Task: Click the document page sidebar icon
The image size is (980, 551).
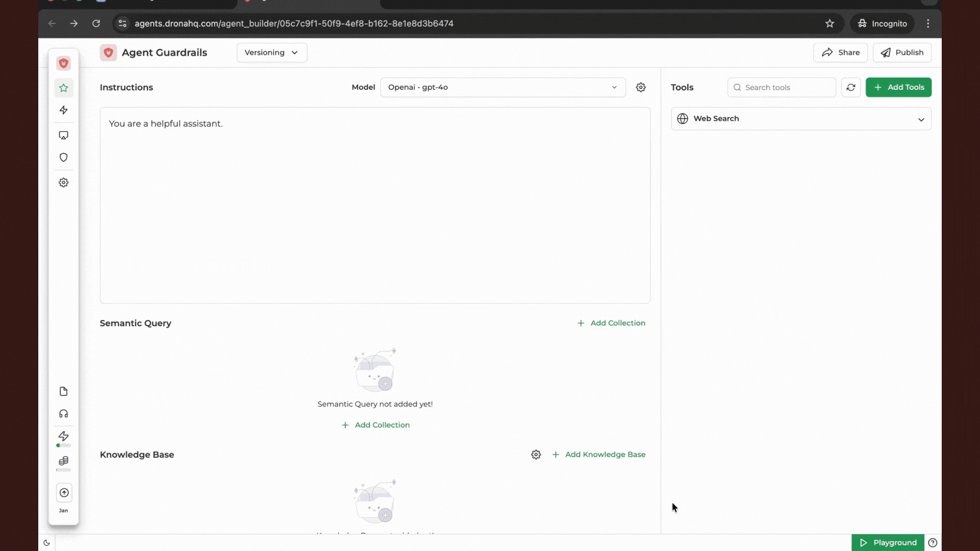Action: click(x=63, y=391)
